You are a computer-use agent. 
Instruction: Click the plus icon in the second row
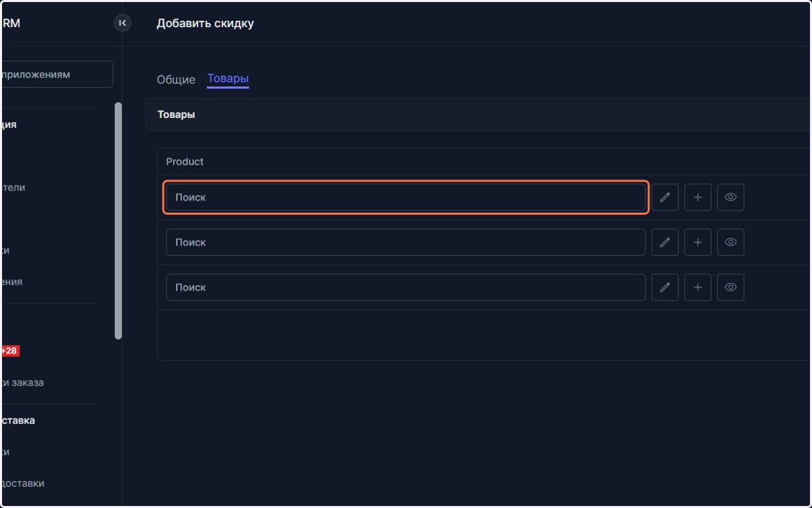click(x=698, y=242)
